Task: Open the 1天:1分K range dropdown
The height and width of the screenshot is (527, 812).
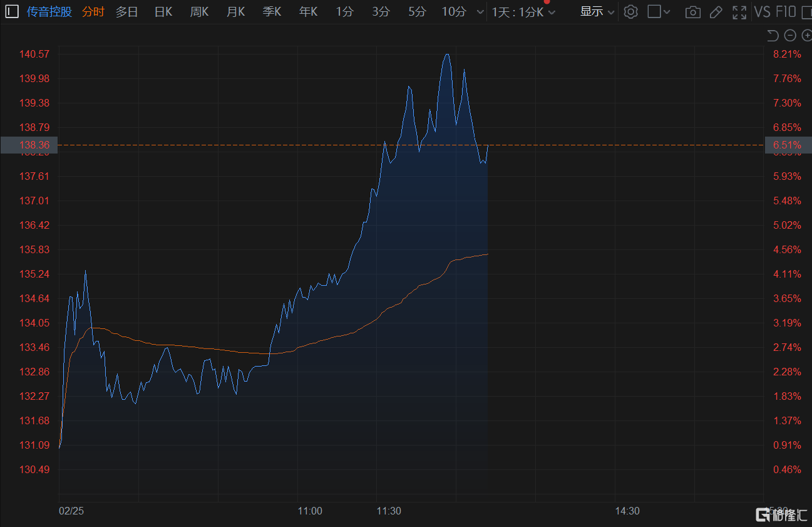Action: (x=523, y=12)
